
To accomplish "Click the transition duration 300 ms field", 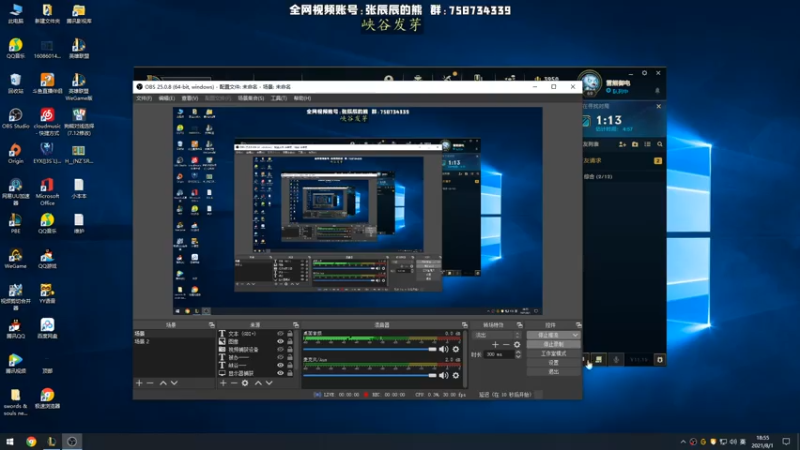I will (498, 354).
